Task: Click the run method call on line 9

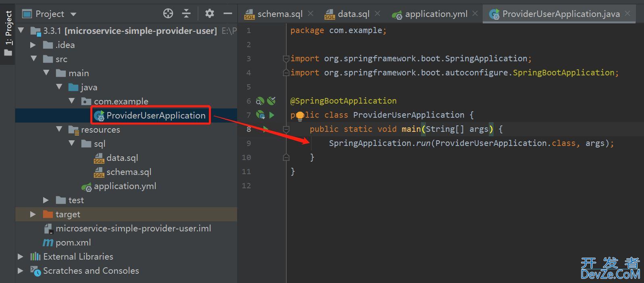Action: pyautogui.click(x=423, y=143)
